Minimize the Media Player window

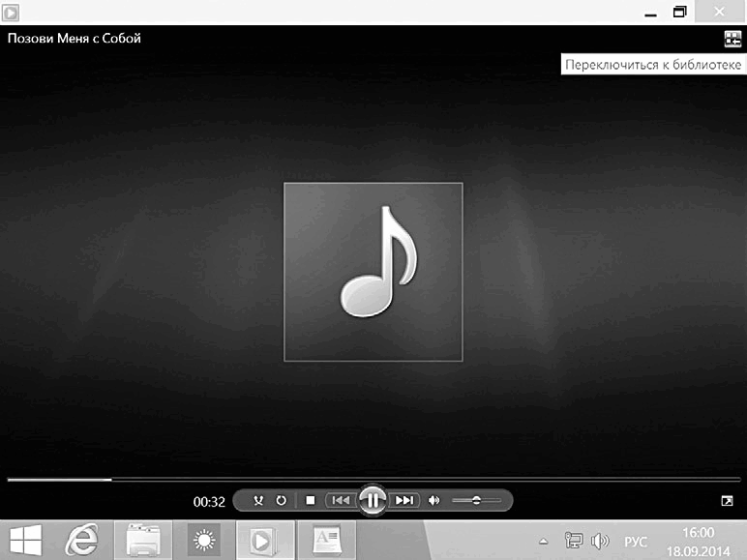pyautogui.click(x=651, y=14)
